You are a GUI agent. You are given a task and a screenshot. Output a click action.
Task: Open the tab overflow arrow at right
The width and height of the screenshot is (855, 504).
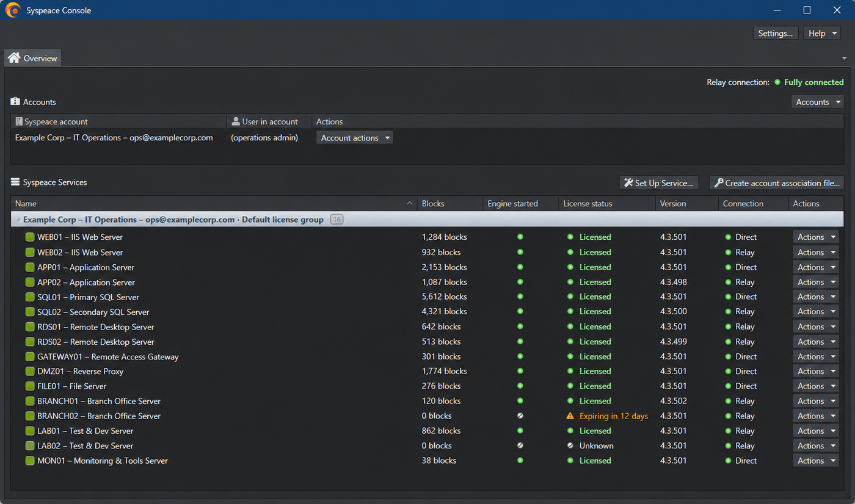844,59
